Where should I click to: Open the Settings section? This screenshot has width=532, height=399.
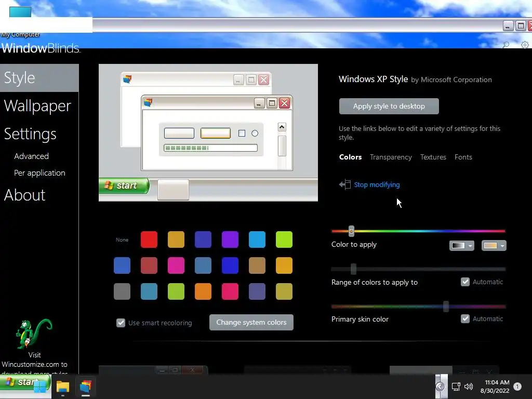[30, 134]
